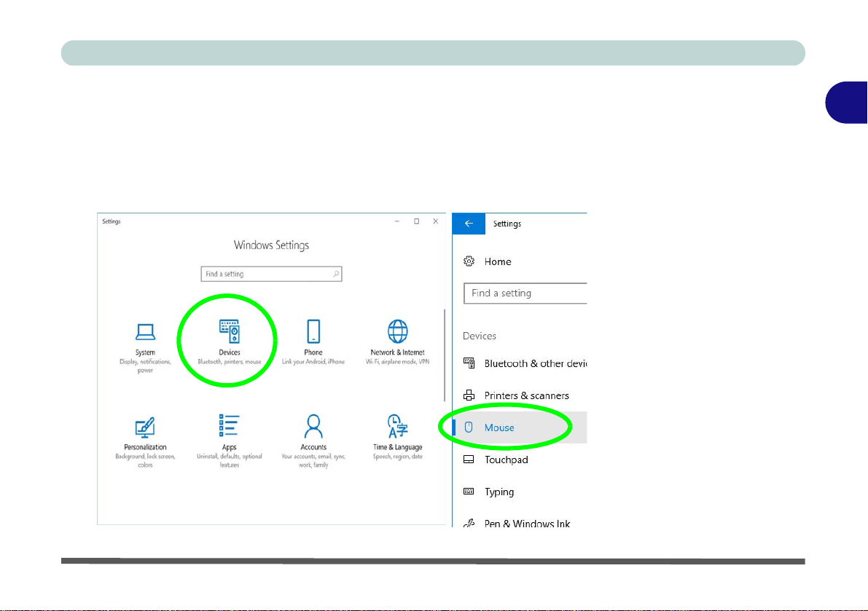
Task: Click the Home gear icon
Action: click(x=469, y=261)
